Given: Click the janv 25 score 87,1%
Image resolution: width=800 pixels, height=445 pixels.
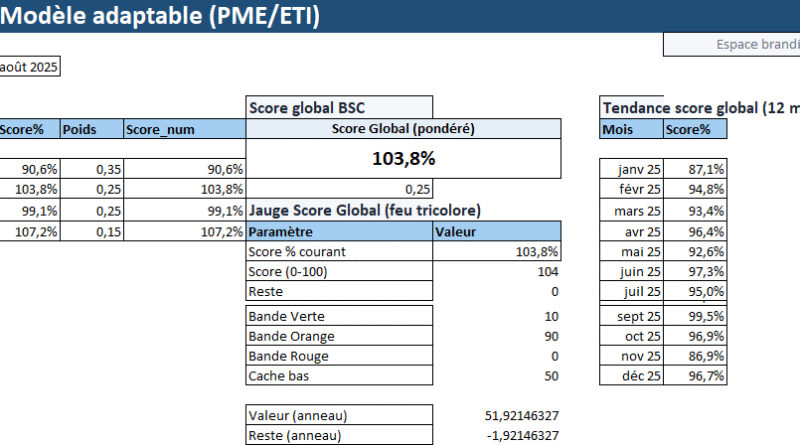Looking at the screenshot, I should 695,169.
